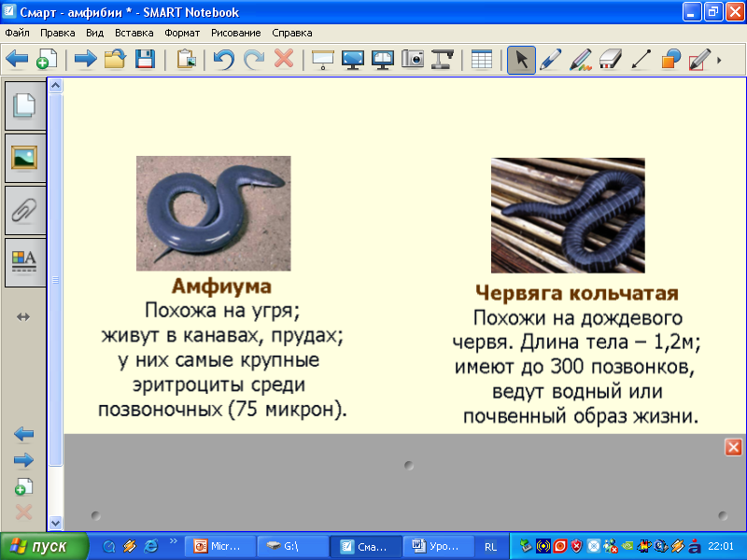
Task: Switch to Сма... SMART Notebook taskbar button
Action: tap(366, 546)
